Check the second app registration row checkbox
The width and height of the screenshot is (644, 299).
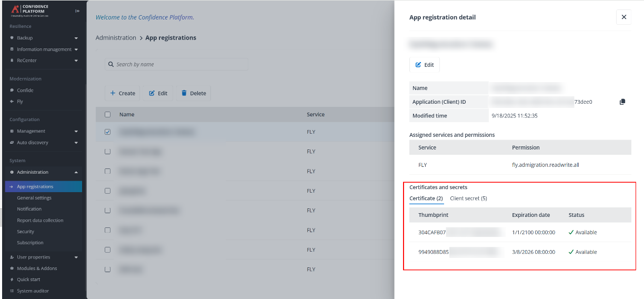tap(108, 152)
